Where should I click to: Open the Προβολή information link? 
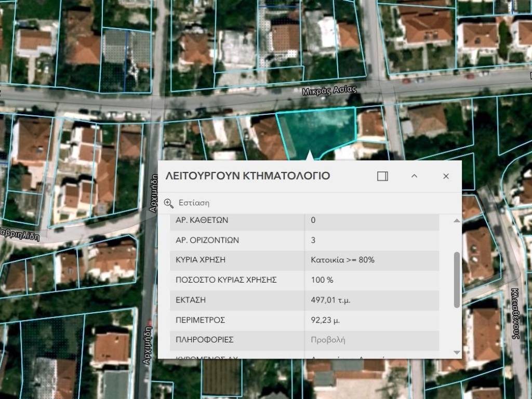click(328, 340)
